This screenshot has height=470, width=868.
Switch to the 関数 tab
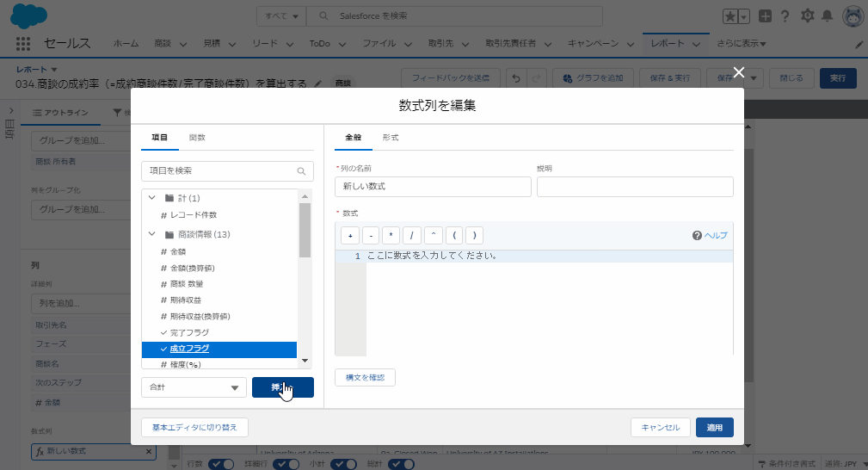pyautogui.click(x=197, y=138)
